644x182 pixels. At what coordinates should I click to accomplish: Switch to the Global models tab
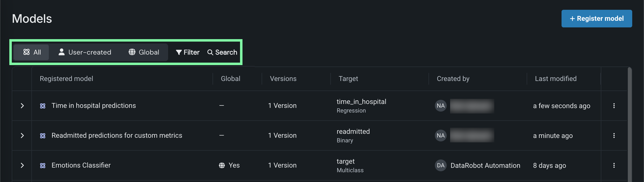[144, 52]
